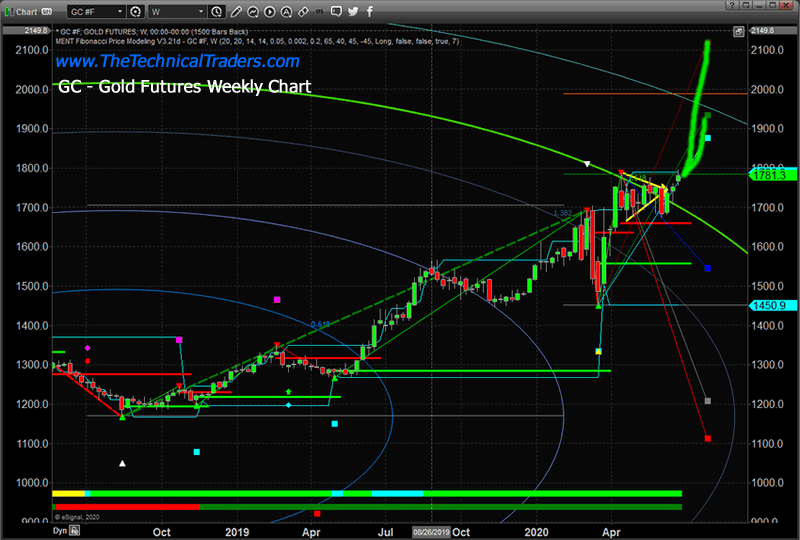Click the 1.382 Fibonacci level label
800x540 pixels.
click(563, 213)
